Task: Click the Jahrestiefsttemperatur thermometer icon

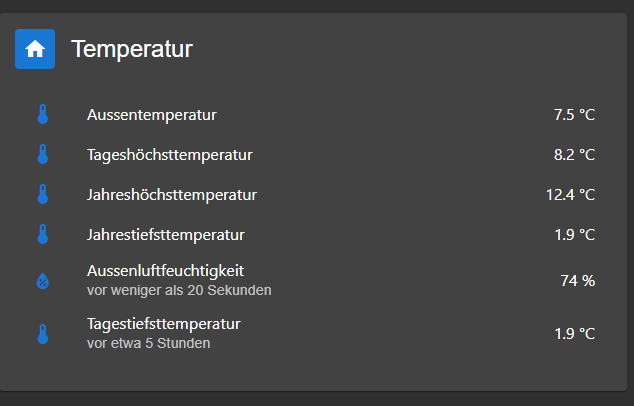Action: (42, 235)
